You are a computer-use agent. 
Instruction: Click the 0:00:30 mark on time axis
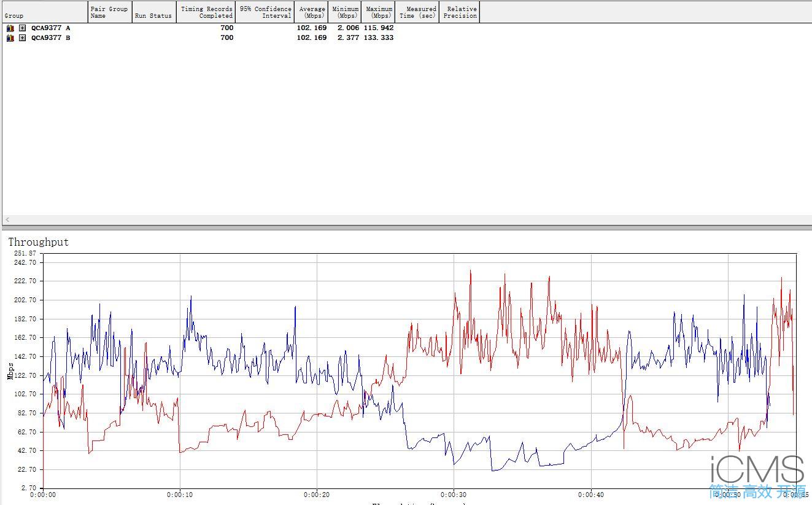[x=454, y=495]
